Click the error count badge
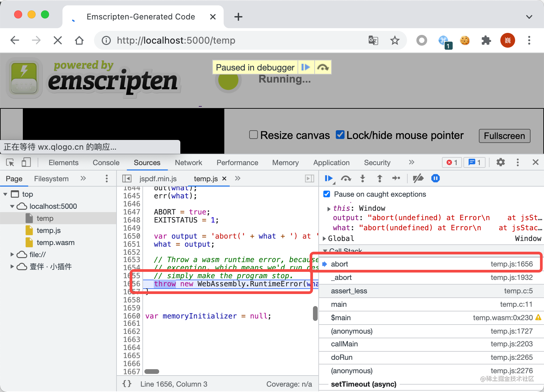The image size is (544, 392). (452, 162)
